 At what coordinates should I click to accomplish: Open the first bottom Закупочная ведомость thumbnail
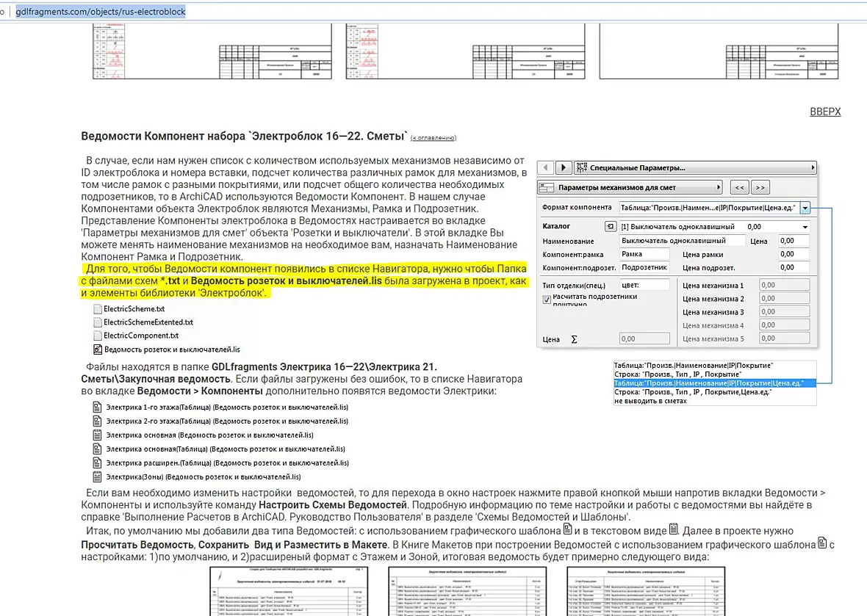[x=289, y=590]
